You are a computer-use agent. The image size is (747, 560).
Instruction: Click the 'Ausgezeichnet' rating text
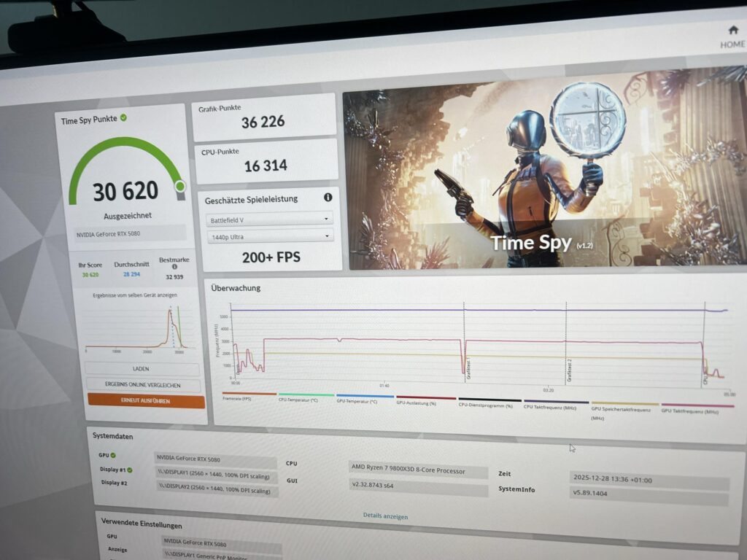(128, 216)
